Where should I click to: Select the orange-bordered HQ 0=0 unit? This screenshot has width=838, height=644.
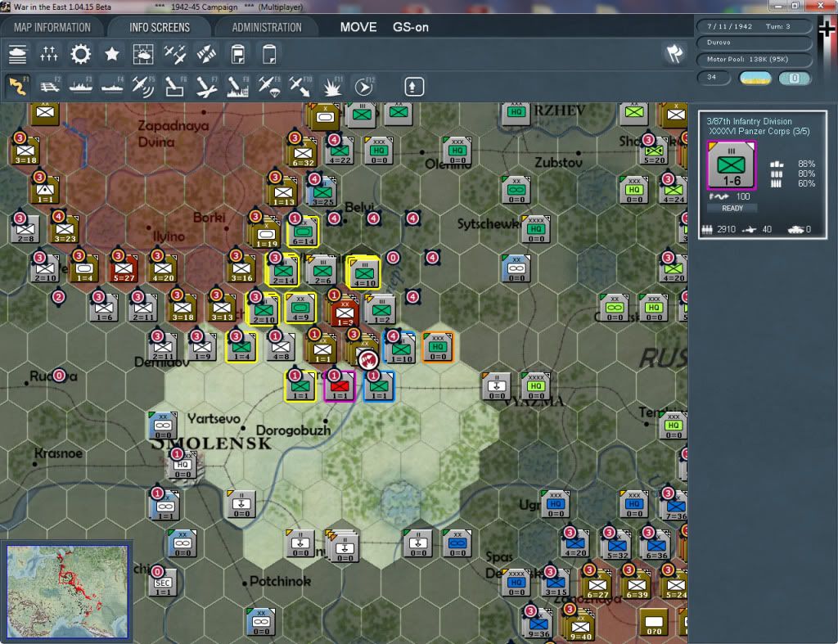[438, 347]
